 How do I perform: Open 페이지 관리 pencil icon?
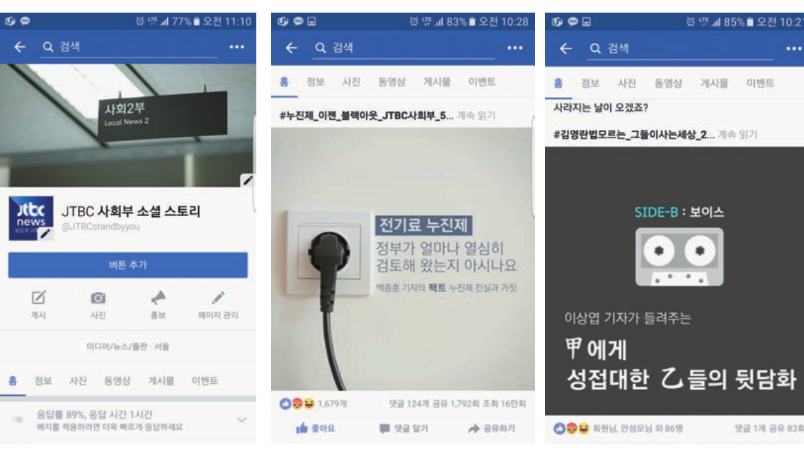point(218,304)
